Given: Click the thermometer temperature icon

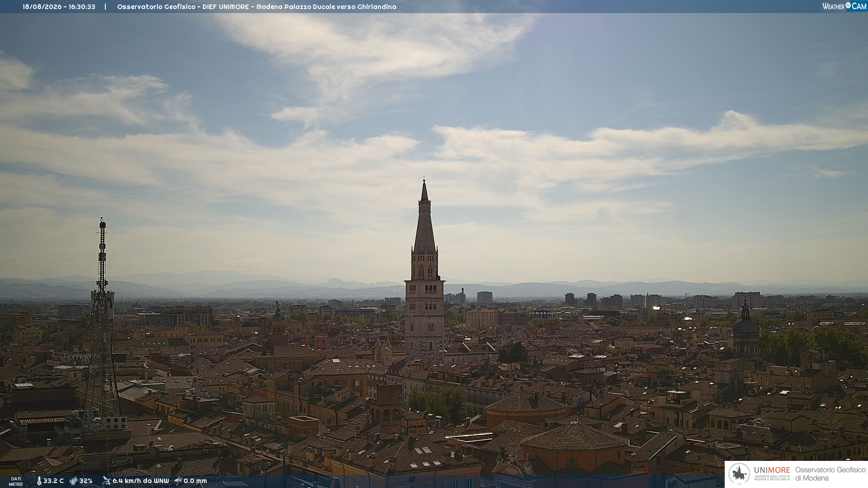Looking at the screenshot, I should click(x=39, y=481).
